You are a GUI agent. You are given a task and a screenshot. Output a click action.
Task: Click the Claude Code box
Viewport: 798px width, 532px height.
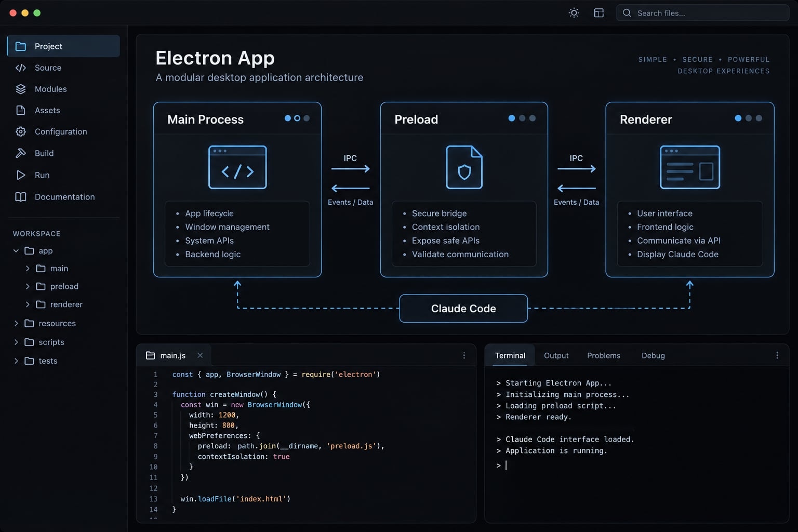click(463, 309)
